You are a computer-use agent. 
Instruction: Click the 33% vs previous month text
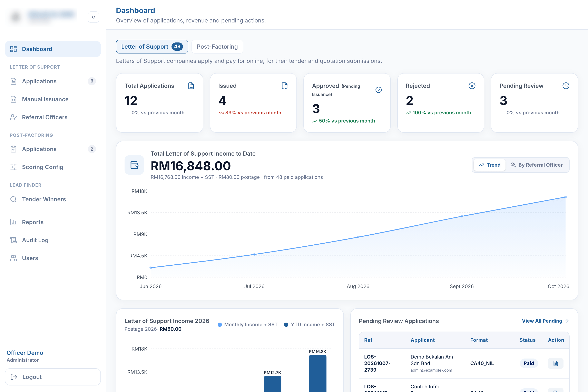(x=253, y=113)
